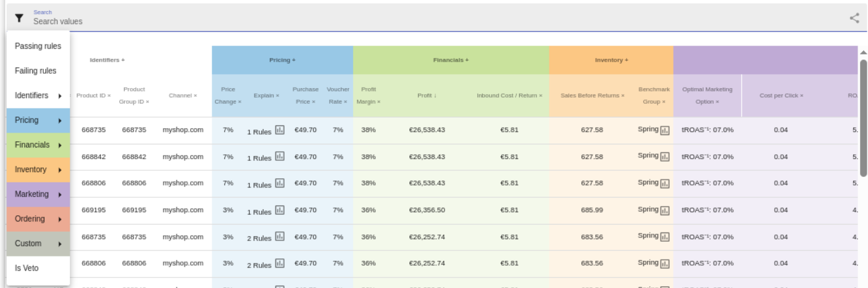The height and width of the screenshot is (288, 868).
Task: Click the filter funnel icon
Action: pos(20,18)
